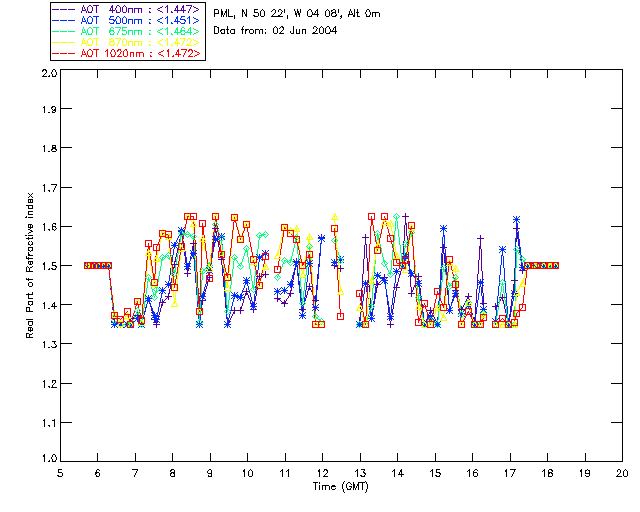The image size is (640, 512).
Task: Click the 1.3 label on the y-axis
Action: click(x=49, y=344)
